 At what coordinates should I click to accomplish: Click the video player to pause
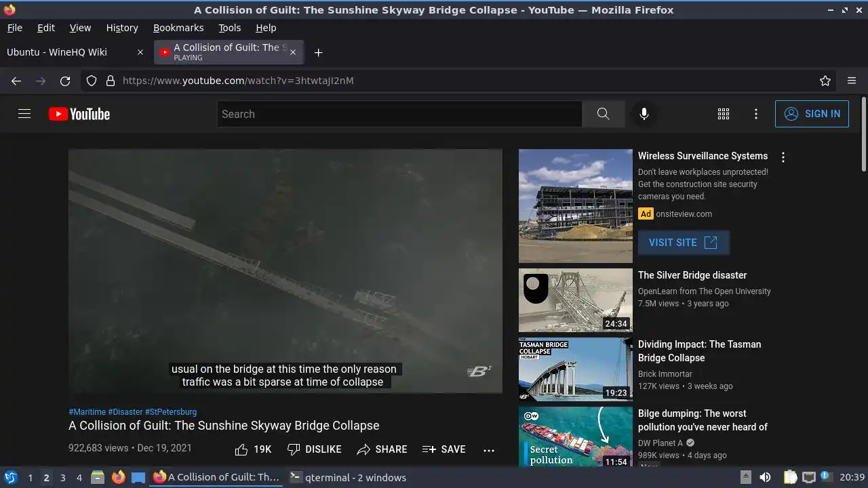(285, 271)
